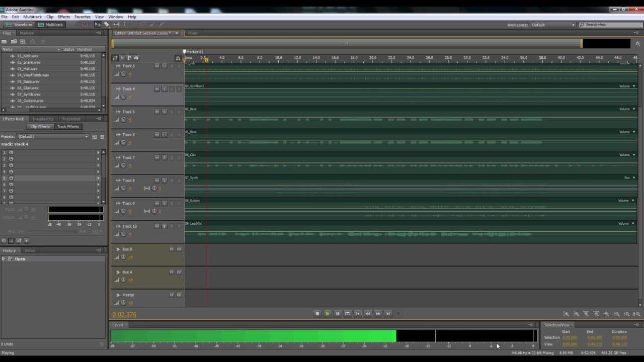
Task: Toggle the global headphones monitoring icon
Action: 178,58
